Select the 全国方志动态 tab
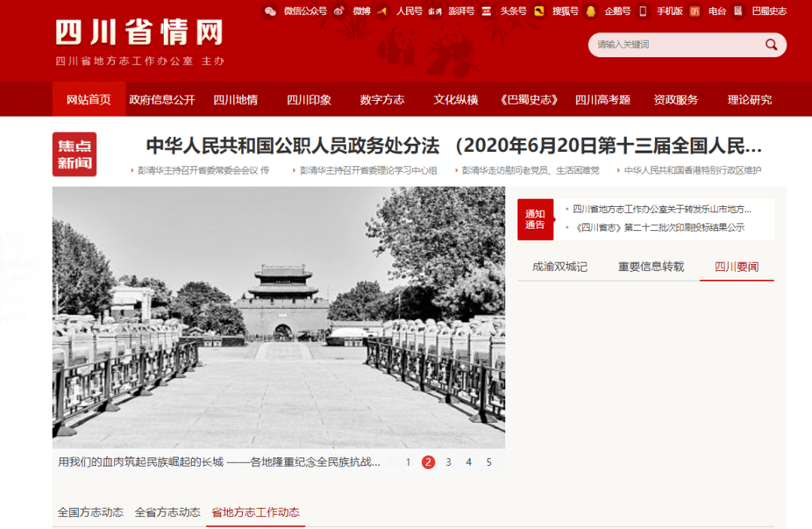This screenshot has width=812, height=529. point(90,512)
